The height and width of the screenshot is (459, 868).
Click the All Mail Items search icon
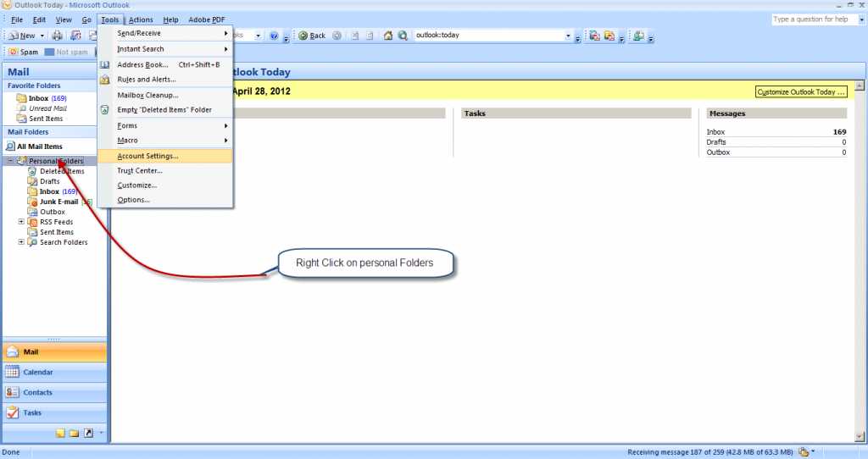tap(10, 147)
